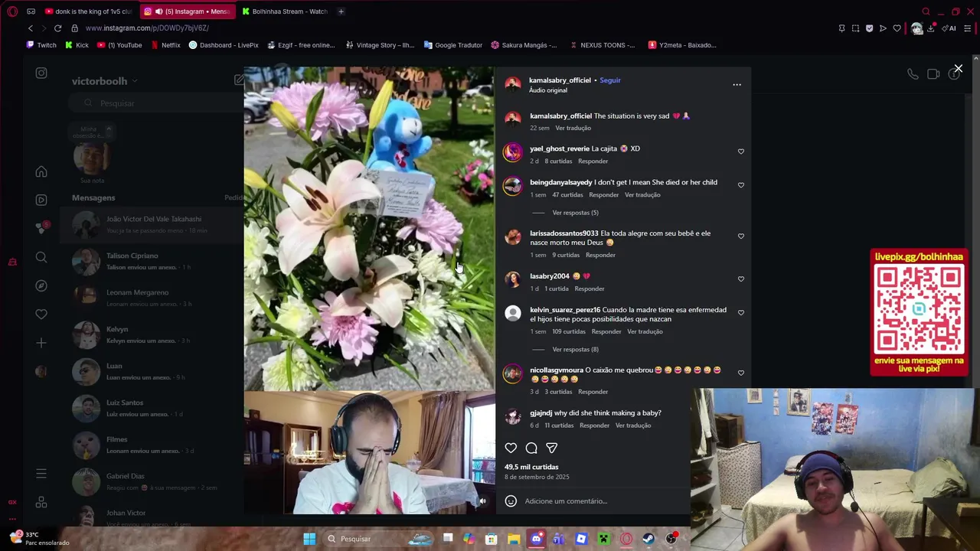The image size is (980, 551).
Task: Open File Explorer from the taskbar
Action: pos(514,539)
